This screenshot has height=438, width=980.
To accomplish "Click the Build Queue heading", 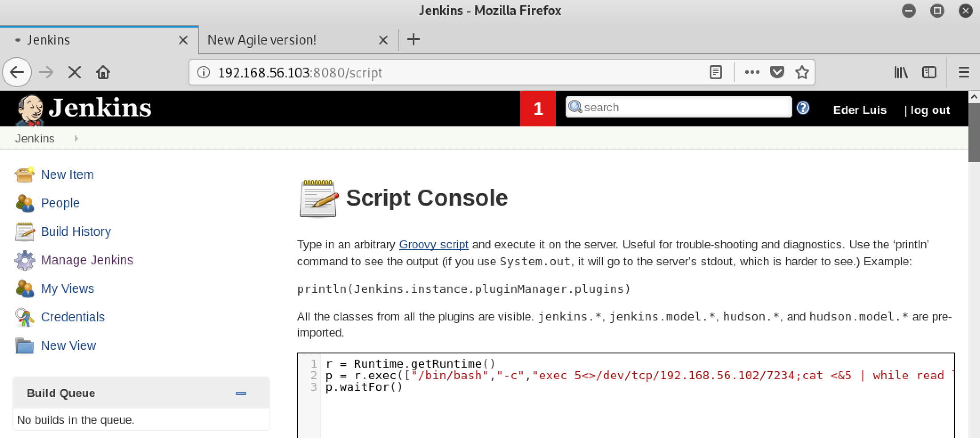I will pos(61,393).
